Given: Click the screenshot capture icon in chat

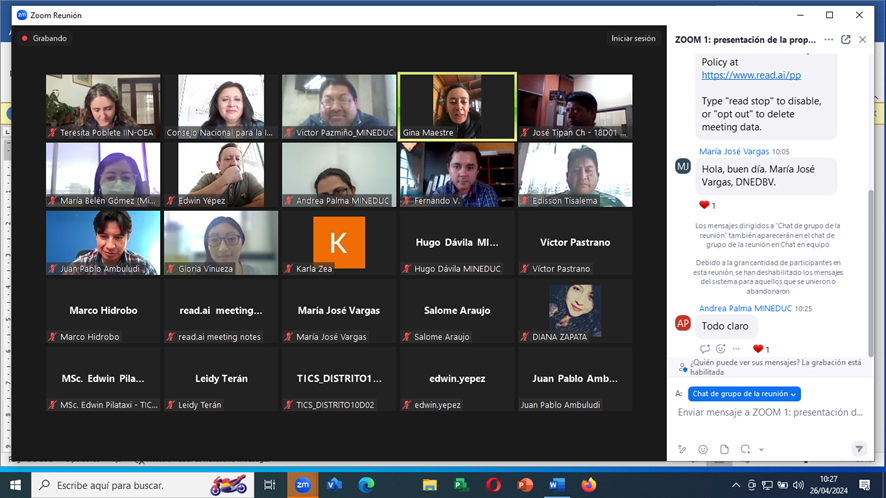Looking at the screenshot, I should click(746, 449).
